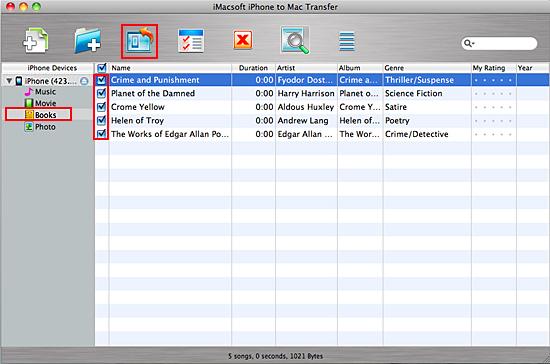This screenshot has height=364, width=550.
Task: Uncheck the Crome Yellow checkbox
Action: point(101,107)
